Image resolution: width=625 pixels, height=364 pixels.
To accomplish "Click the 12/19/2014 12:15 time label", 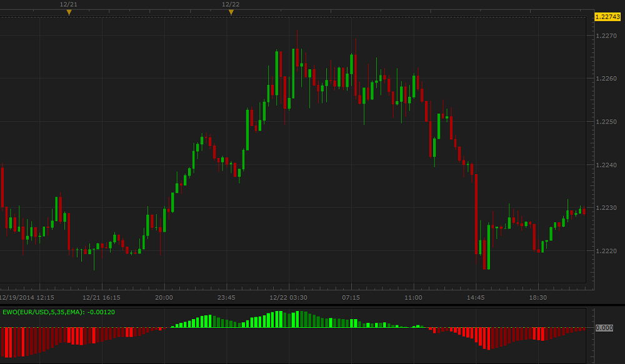I will (27, 297).
